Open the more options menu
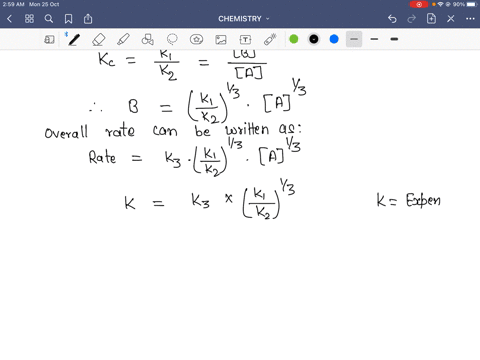 pos(470,19)
